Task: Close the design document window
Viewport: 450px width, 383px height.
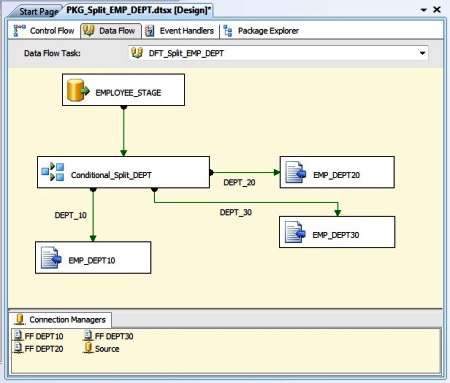Action: click(437, 10)
